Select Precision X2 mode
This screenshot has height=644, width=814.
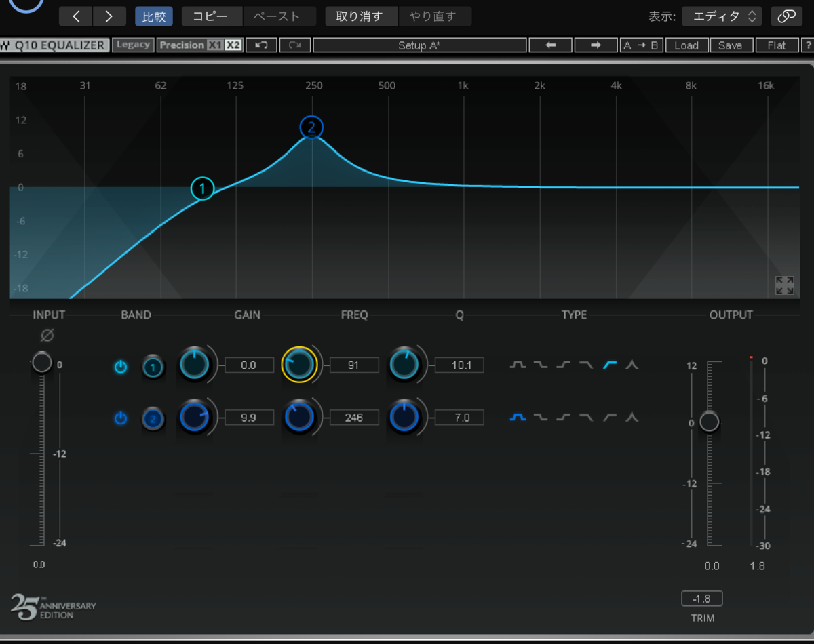(233, 45)
